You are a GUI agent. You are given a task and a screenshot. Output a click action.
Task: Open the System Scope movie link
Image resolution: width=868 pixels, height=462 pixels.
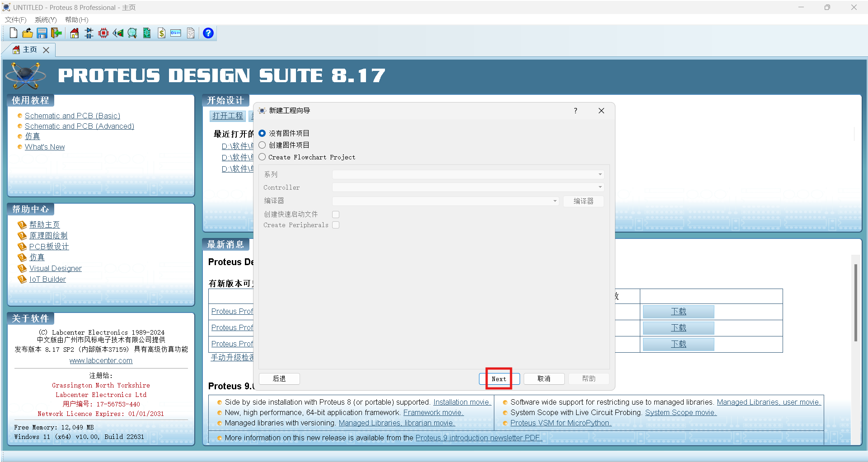tap(680, 412)
